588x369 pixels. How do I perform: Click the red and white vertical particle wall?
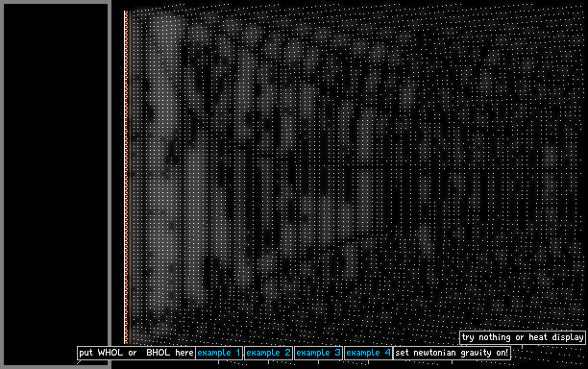pyautogui.click(x=127, y=177)
